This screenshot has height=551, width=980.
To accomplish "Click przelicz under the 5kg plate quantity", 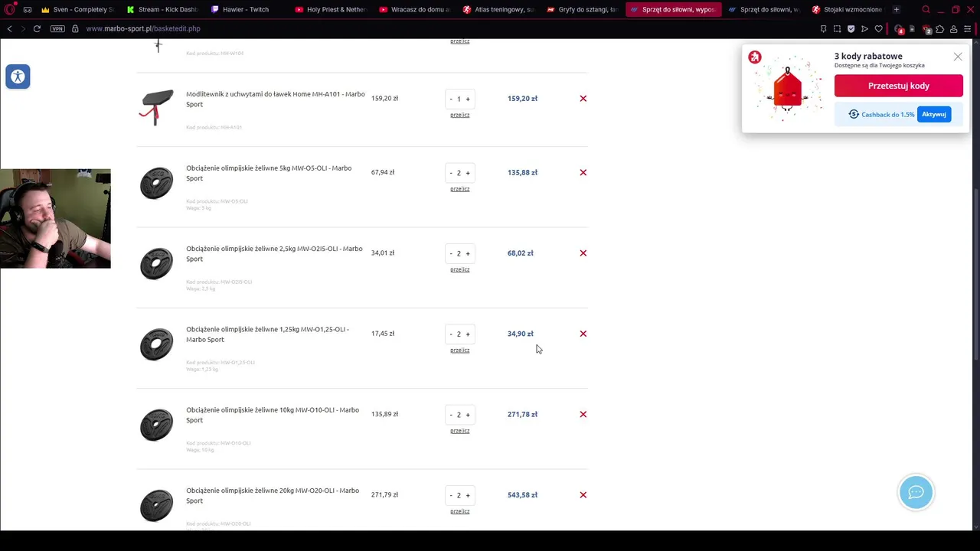I will (x=460, y=189).
